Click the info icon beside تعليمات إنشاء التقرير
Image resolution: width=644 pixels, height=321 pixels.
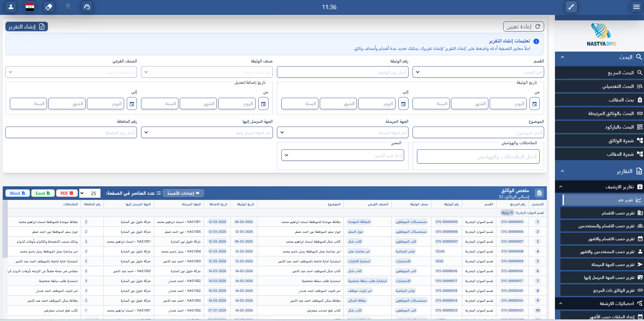(536, 41)
